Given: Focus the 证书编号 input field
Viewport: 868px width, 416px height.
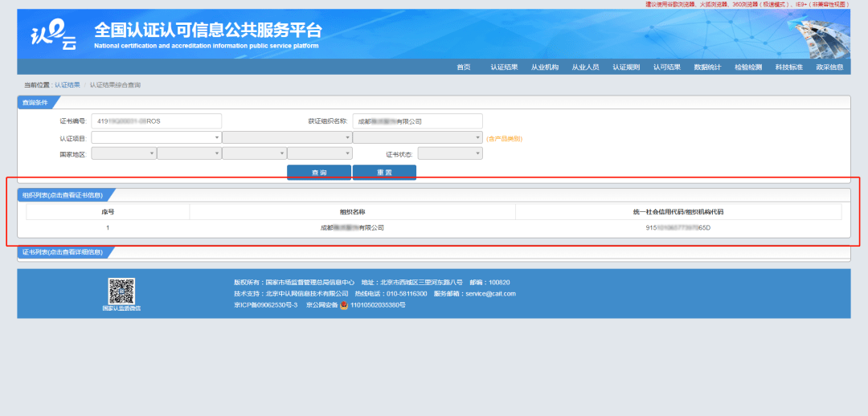Looking at the screenshot, I should pyautogui.click(x=156, y=121).
